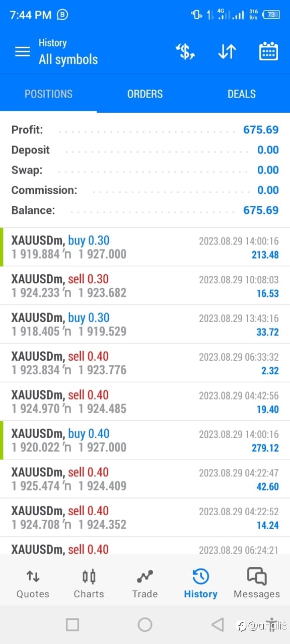Expand XAUUSDm buy 0.40 trade with 279.12 profit
This screenshot has height=644, width=290.
[x=145, y=440]
